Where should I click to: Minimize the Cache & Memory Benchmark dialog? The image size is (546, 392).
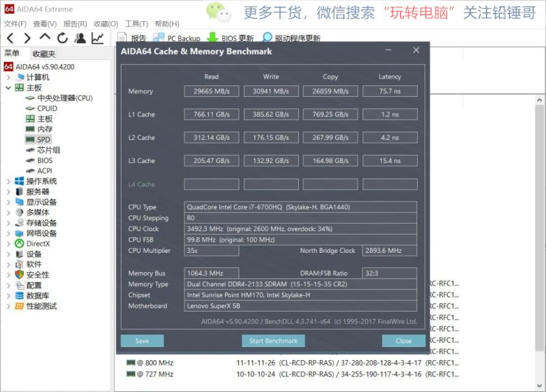pyautogui.click(x=388, y=50)
